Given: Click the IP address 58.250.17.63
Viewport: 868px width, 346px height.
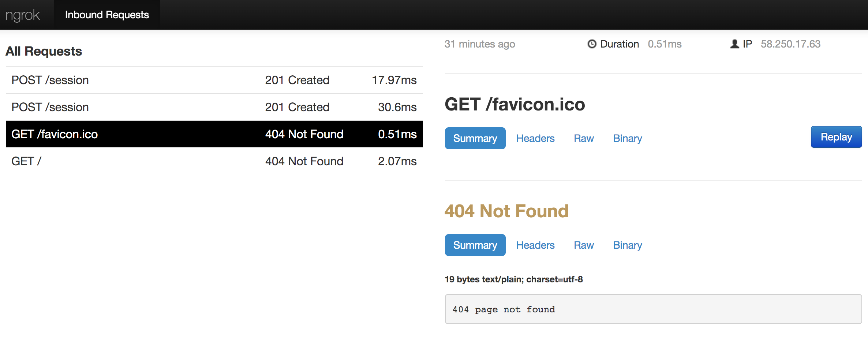Looking at the screenshot, I should pos(790,44).
